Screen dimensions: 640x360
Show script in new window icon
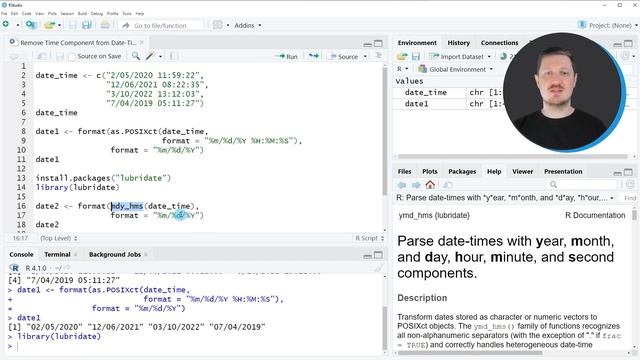[x=42, y=56]
